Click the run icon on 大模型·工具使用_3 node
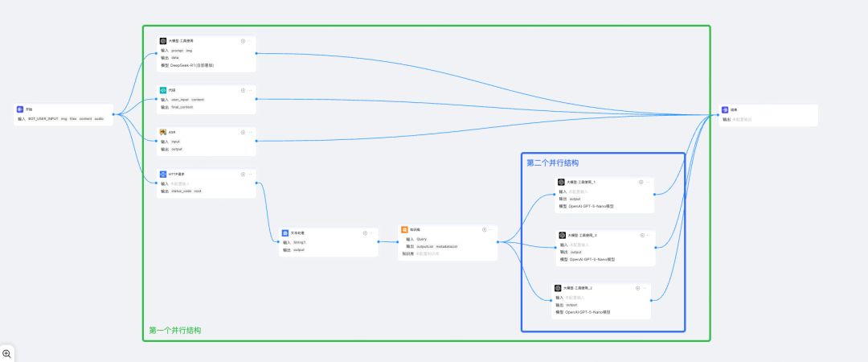This screenshot has height=362, width=868. [641, 235]
